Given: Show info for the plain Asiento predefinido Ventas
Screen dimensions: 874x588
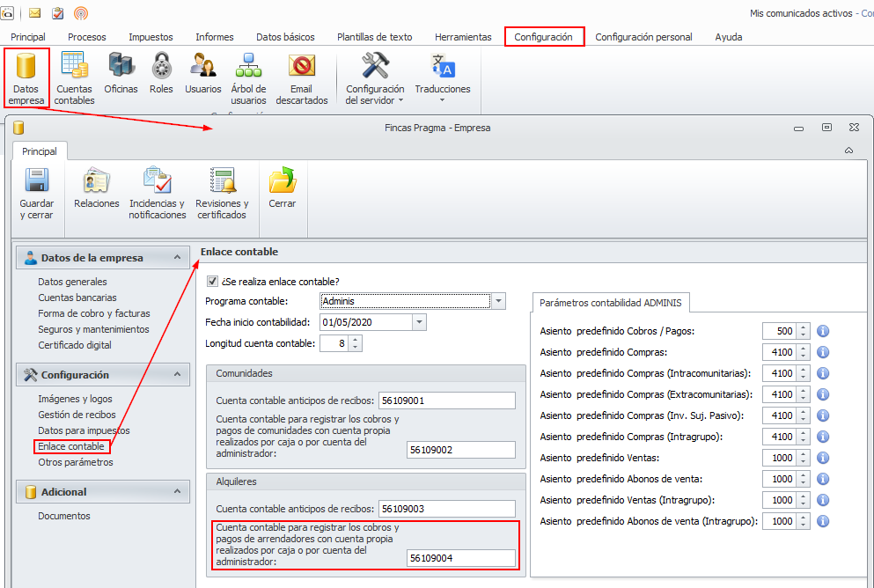Looking at the screenshot, I should click(823, 458).
